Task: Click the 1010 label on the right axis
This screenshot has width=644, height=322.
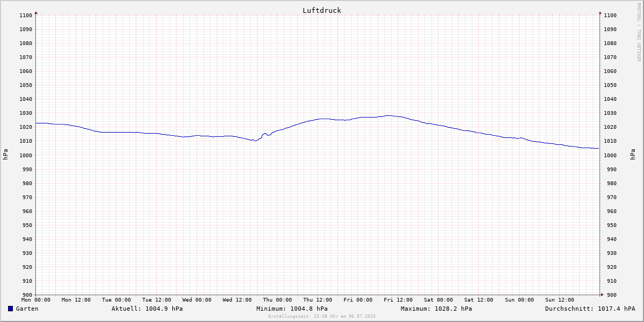Action: [x=610, y=141]
